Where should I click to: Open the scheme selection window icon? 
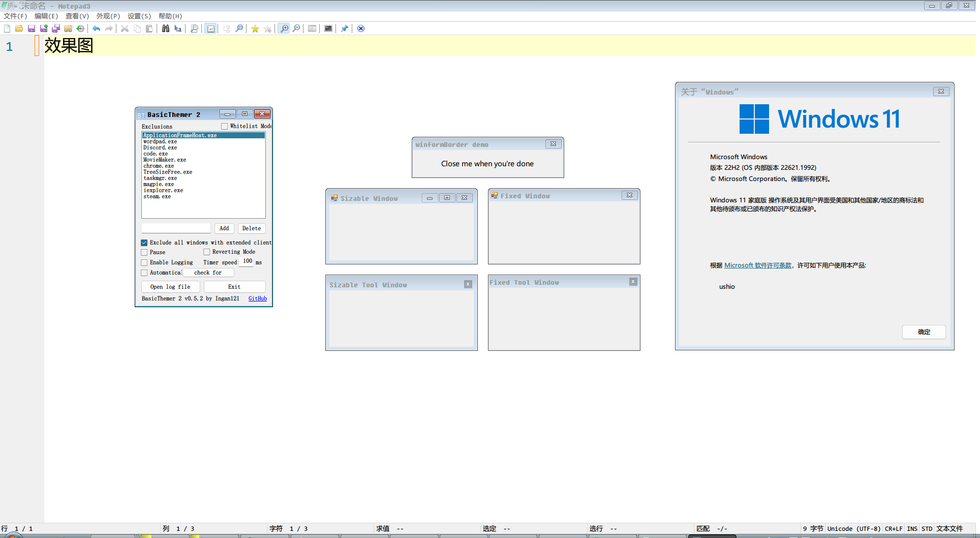312,28
